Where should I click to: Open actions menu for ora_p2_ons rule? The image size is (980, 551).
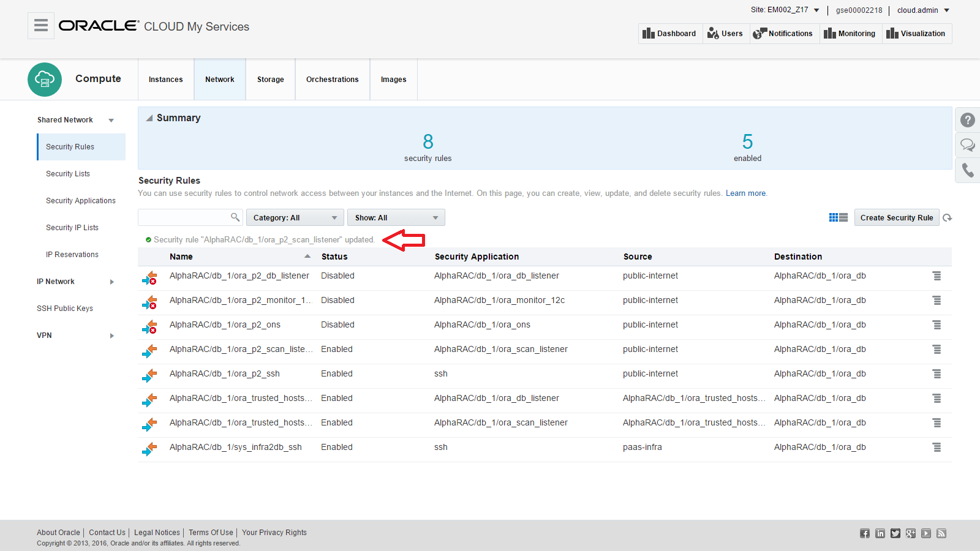pyautogui.click(x=937, y=325)
